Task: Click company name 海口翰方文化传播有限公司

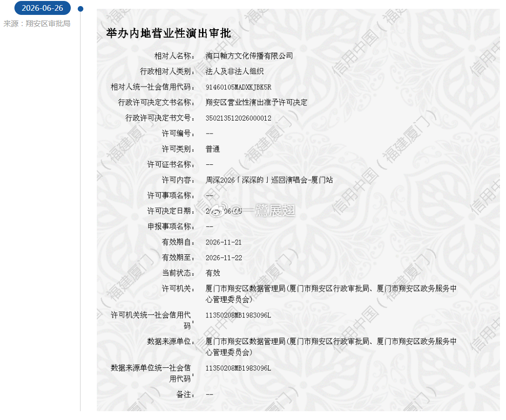Action: 249,56
